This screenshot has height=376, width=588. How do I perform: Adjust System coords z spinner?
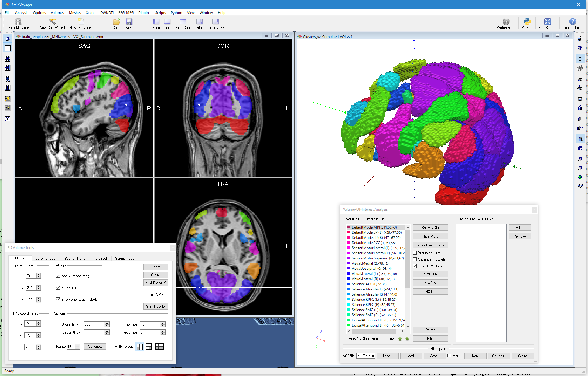[39, 300]
